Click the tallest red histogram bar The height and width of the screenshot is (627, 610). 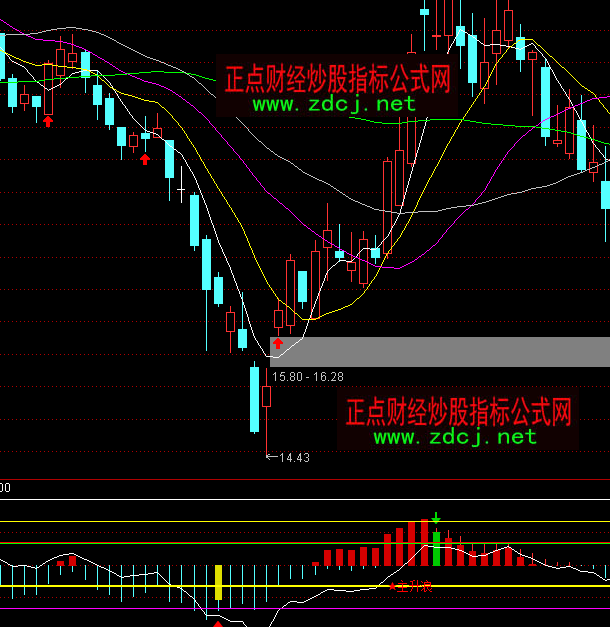(x=410, y=543)
